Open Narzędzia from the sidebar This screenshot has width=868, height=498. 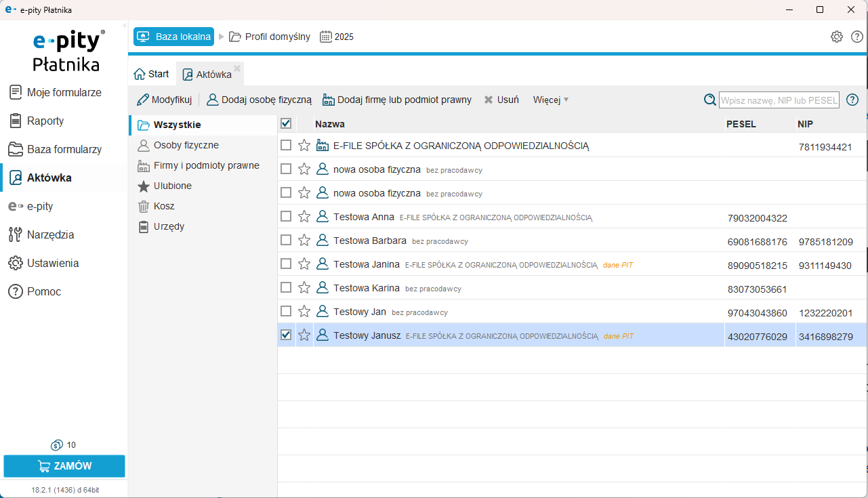coord(50,235)
